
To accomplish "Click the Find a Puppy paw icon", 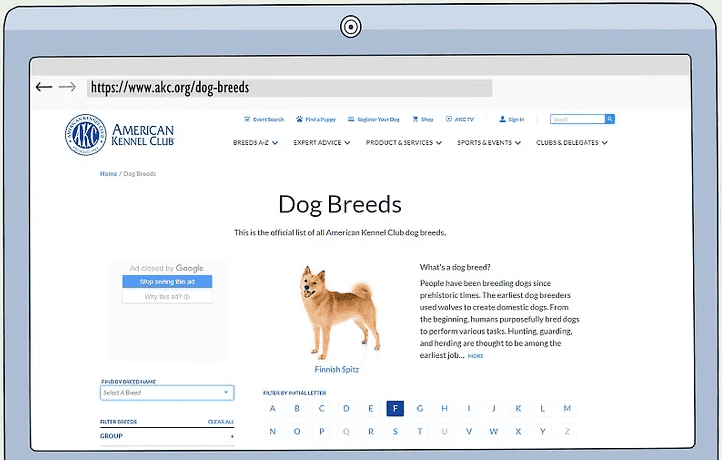I will click(300, 119).
